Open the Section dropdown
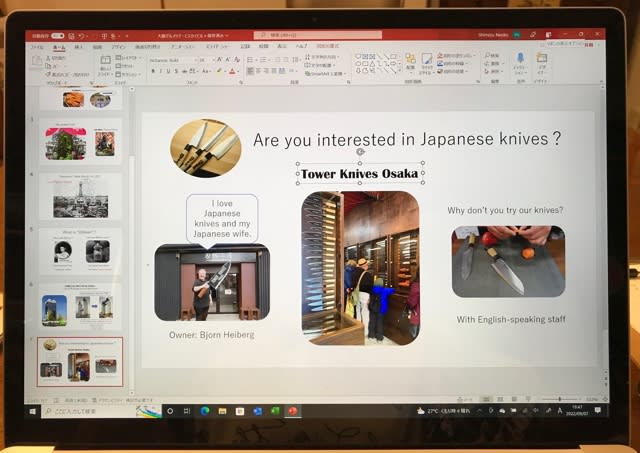This screenshot has height=453, width=640. point(128,74)
